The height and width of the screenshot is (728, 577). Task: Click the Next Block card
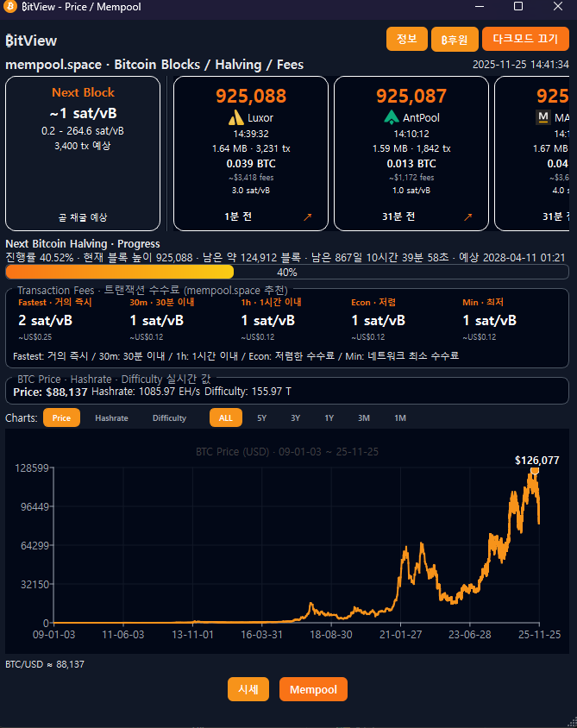[x=83, y=154]
